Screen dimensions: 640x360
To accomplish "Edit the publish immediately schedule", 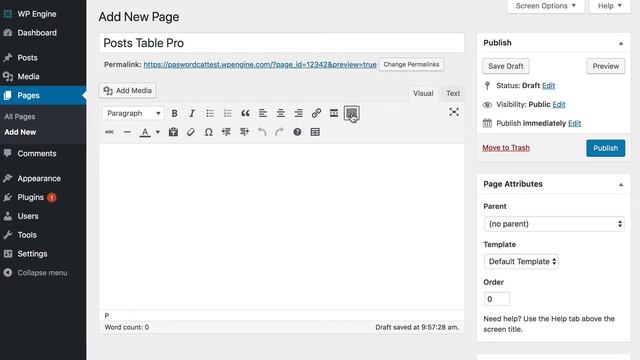I will [x=574, y=123].
